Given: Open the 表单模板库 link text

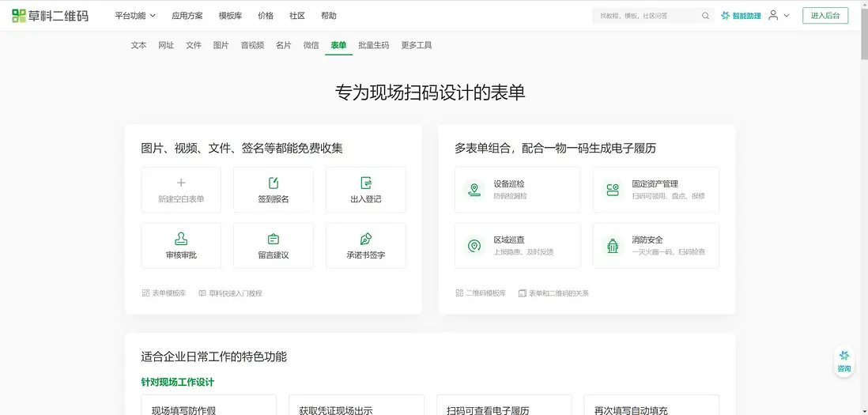Looking at the screenshot, I should pos(169,293).
